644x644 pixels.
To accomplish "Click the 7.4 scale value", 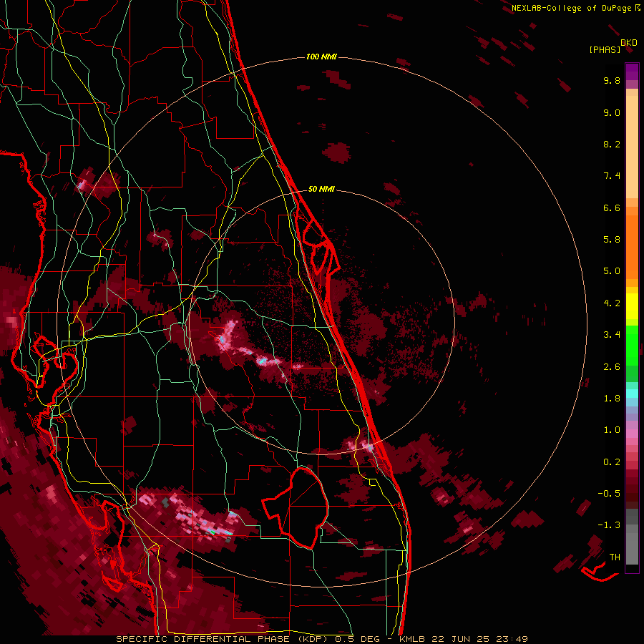I will click(612, 176).
